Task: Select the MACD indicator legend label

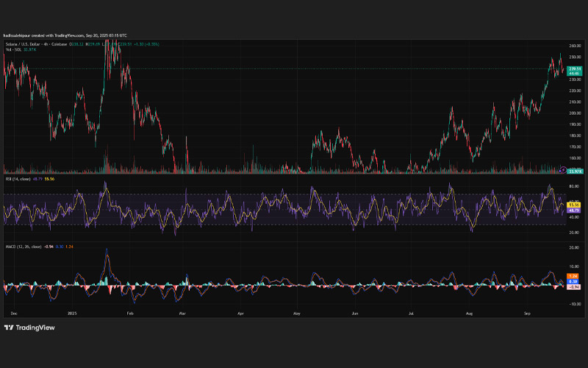Action: point(18,245)
